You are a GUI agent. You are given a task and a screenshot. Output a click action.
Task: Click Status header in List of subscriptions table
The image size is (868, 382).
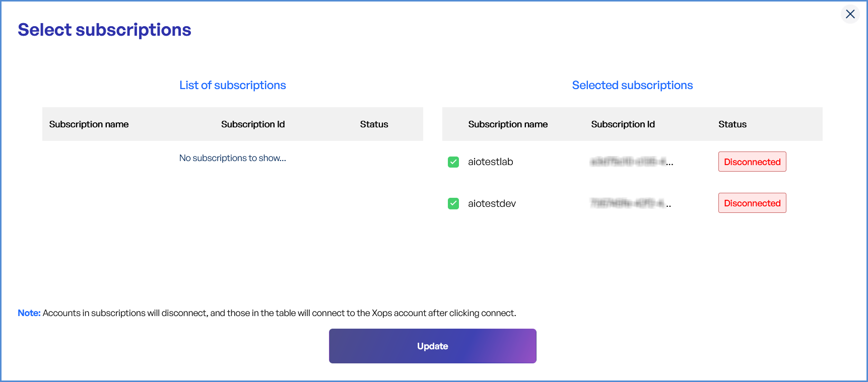[374, 124]
